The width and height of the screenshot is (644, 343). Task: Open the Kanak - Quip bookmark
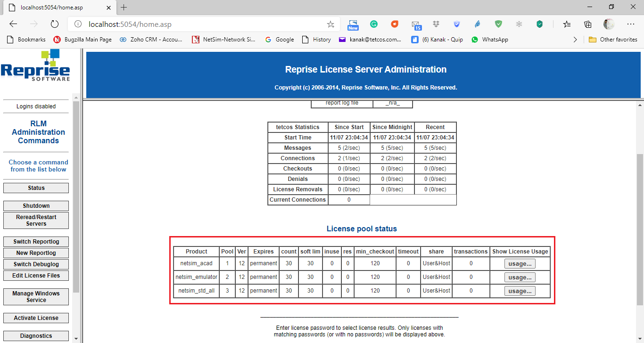437,40
